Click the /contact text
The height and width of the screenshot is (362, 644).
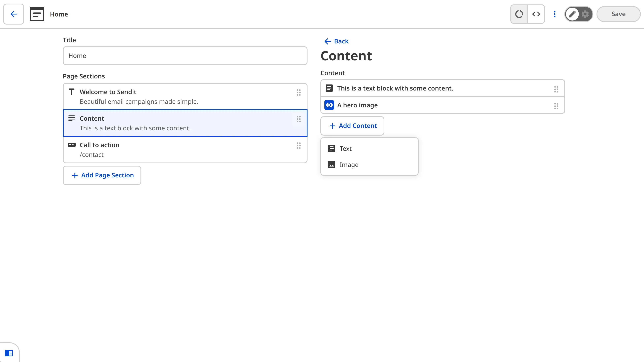[92, 155]
